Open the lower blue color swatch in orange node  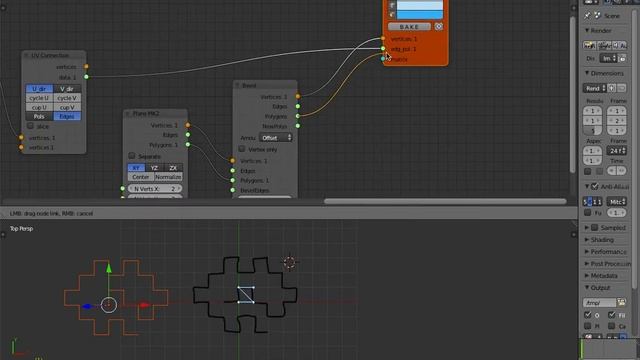click(x=420, y=15)
